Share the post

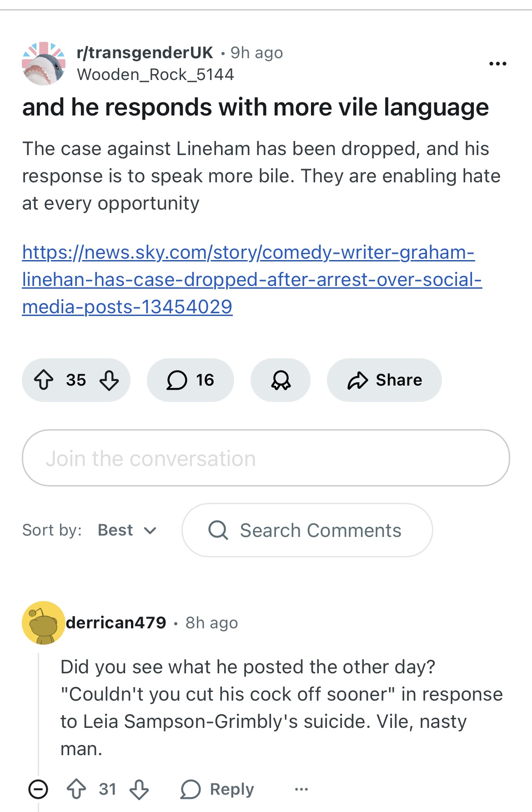pos(384,380)
